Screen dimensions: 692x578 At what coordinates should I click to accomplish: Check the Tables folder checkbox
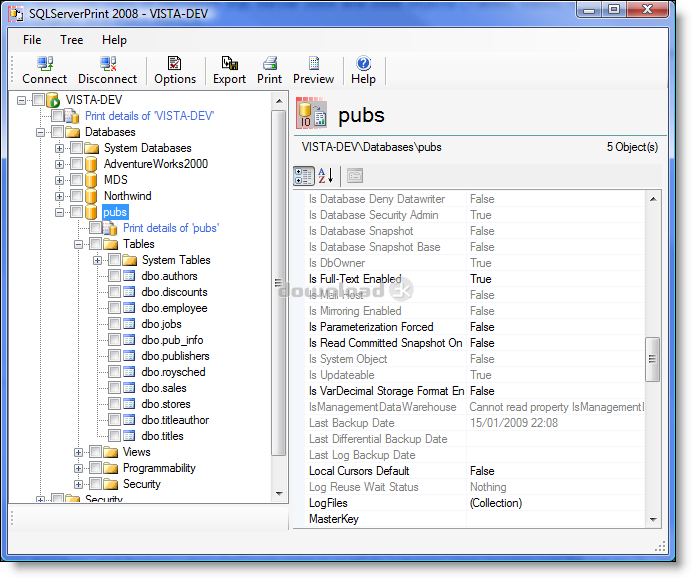click(x=95, y=244)
